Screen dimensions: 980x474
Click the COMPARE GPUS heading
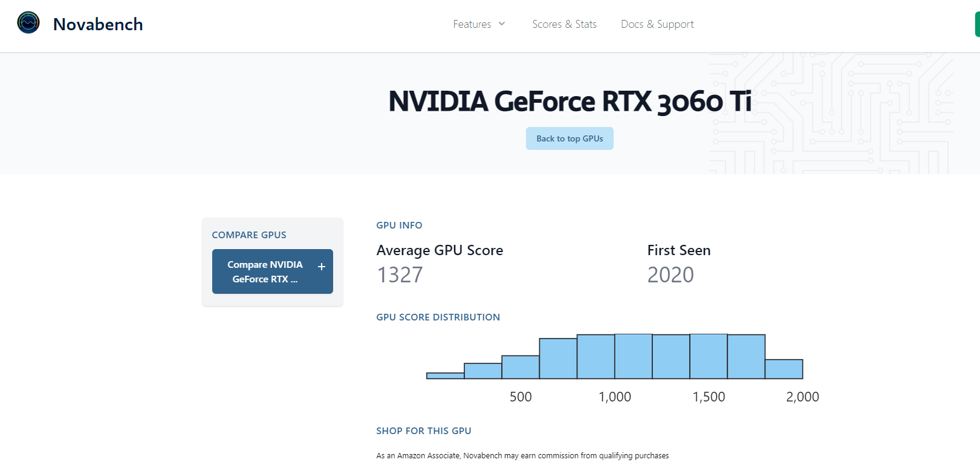coord(249,235)
